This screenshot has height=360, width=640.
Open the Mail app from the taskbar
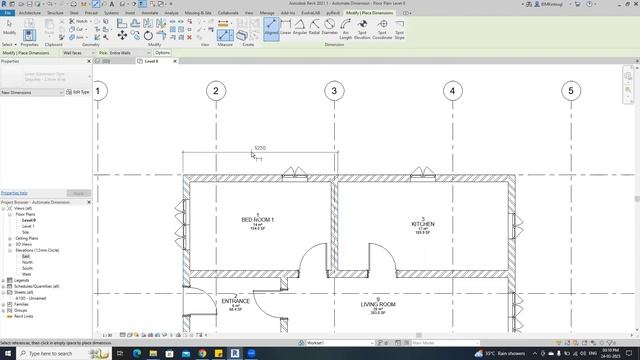pos(186,353)
